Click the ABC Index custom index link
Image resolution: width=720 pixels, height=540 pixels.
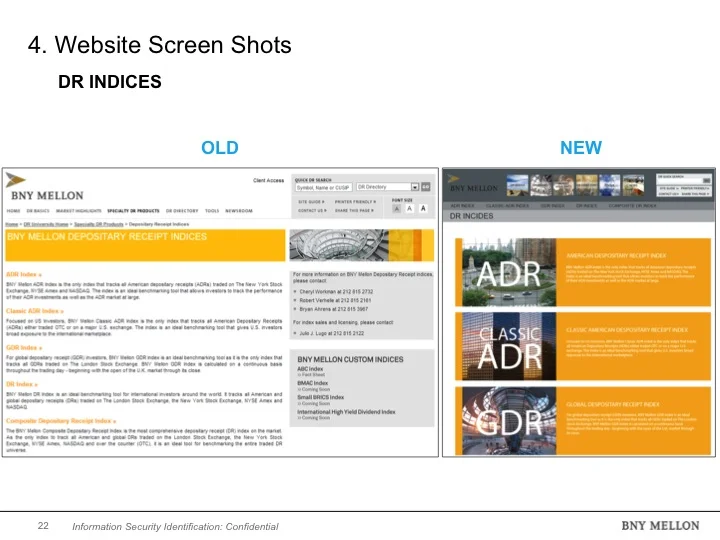(310, 369)
